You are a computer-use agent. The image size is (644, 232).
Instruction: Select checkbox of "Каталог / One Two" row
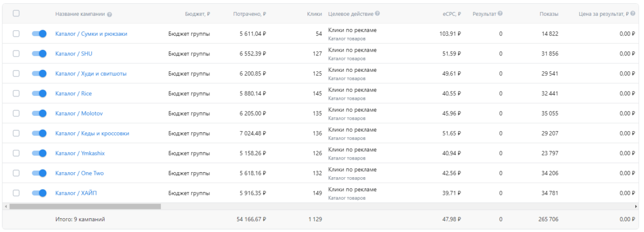coord(16,173)
